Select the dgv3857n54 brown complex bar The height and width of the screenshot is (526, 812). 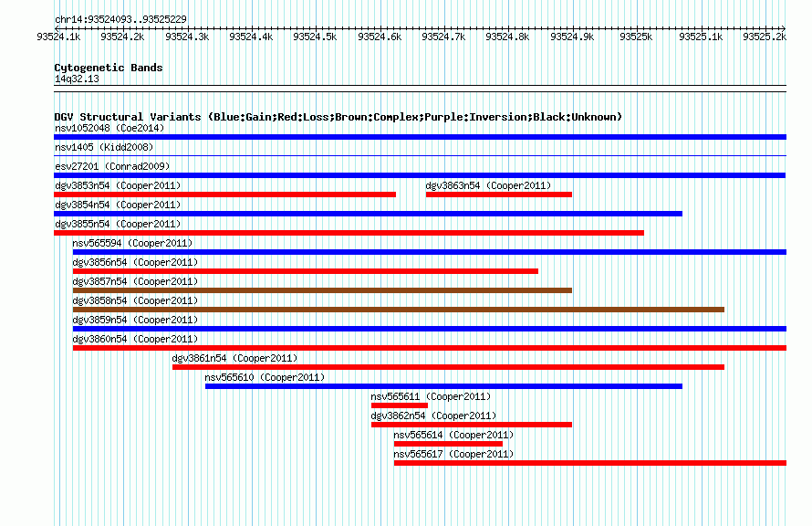[x=323, y=290]
